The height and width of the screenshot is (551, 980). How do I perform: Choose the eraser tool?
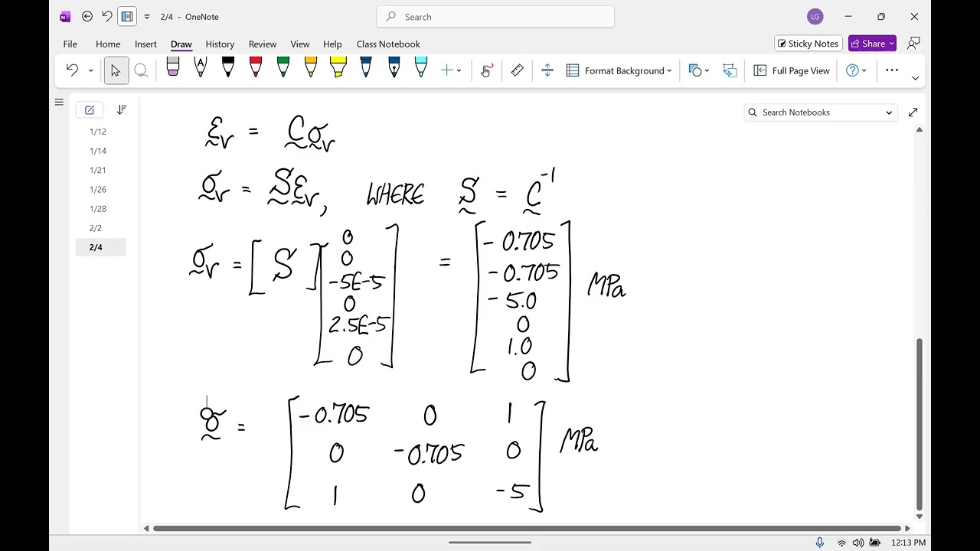[x=172, y=69]
